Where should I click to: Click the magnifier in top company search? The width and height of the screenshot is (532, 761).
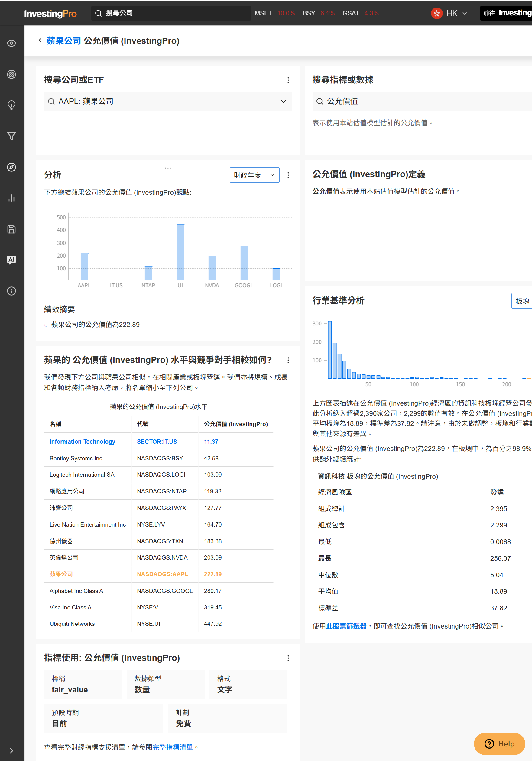tap(98, 13)
